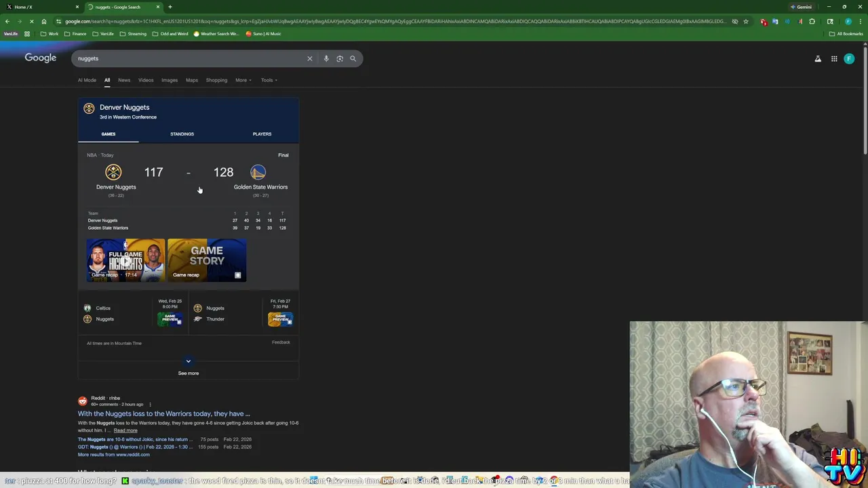Expand the More search filters dropdown

point(243,80)
